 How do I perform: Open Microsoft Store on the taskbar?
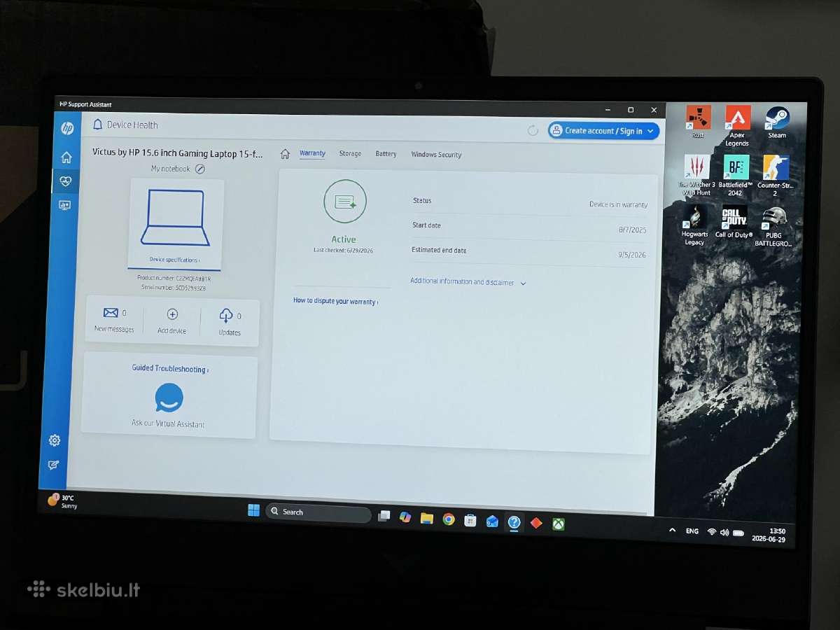point(470,520)
